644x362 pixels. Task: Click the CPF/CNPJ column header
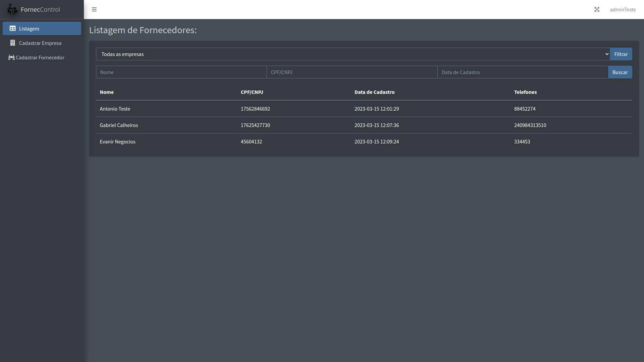(252, 92)
